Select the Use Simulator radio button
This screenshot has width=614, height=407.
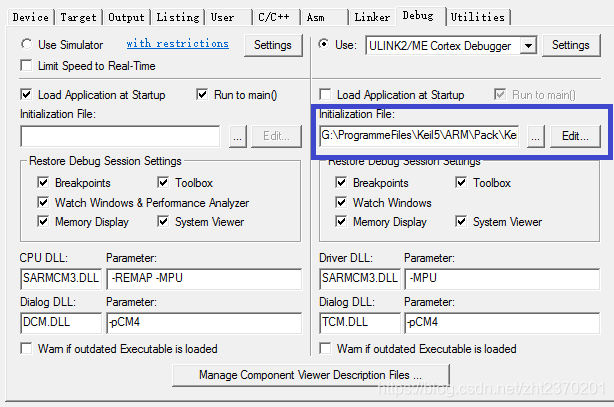tap(27, 44)
